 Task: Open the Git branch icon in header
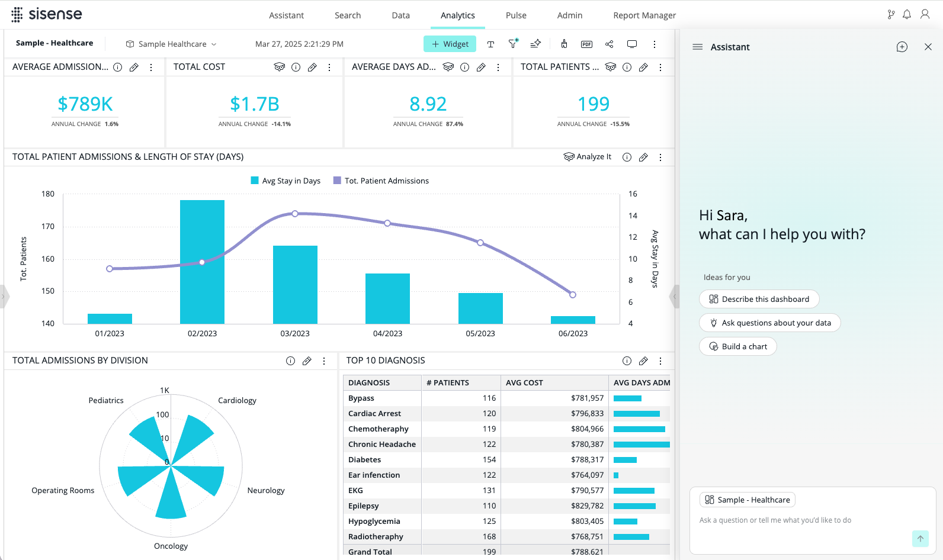click(891, 14)
